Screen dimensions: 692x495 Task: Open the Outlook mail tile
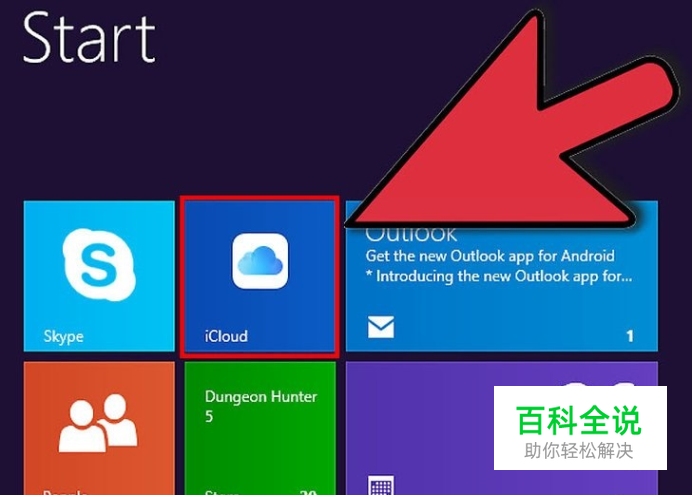click(502, 276)
